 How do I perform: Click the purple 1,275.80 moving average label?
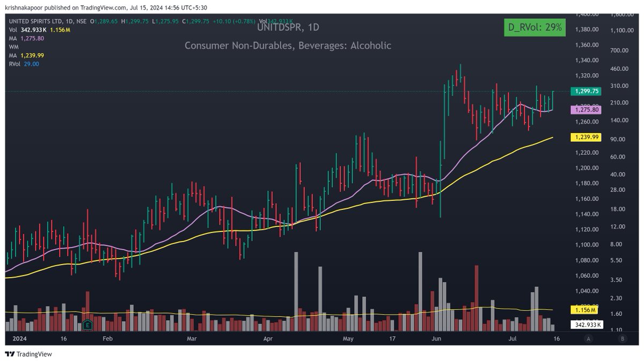point(587,110)
